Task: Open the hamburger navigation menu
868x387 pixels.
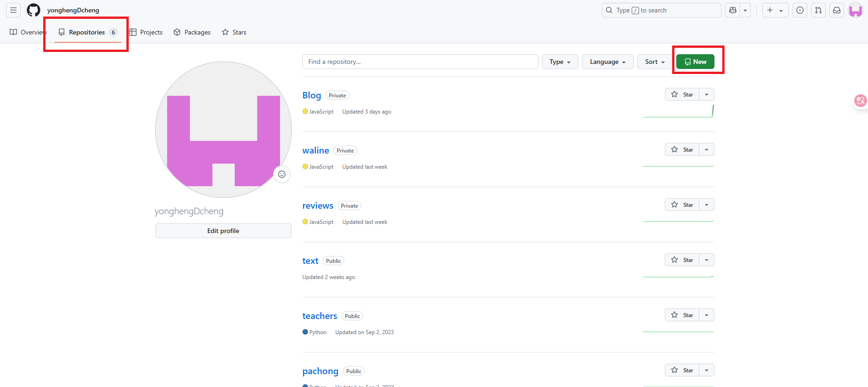Action: pos(13,10)
